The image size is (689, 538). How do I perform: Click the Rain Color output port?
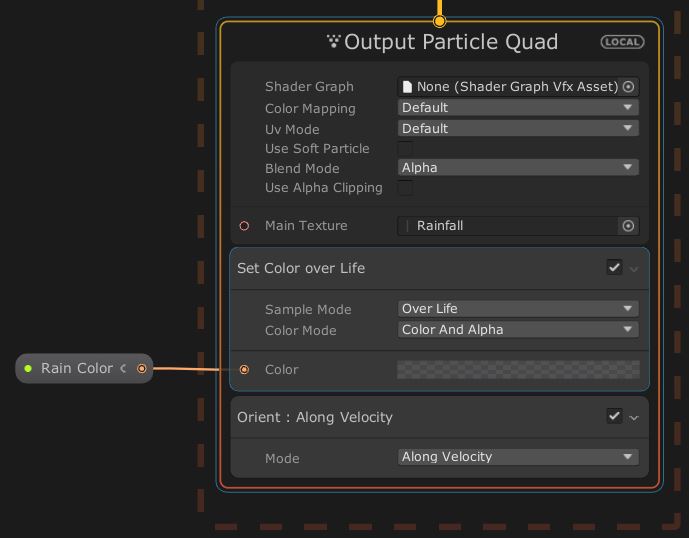pyautogui.click(x=141, y=368)
